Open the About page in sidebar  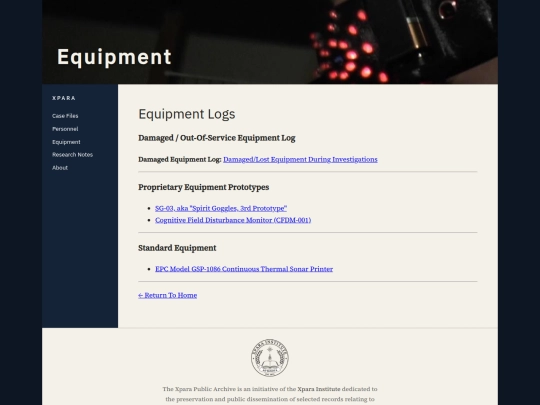click(60, 168)
